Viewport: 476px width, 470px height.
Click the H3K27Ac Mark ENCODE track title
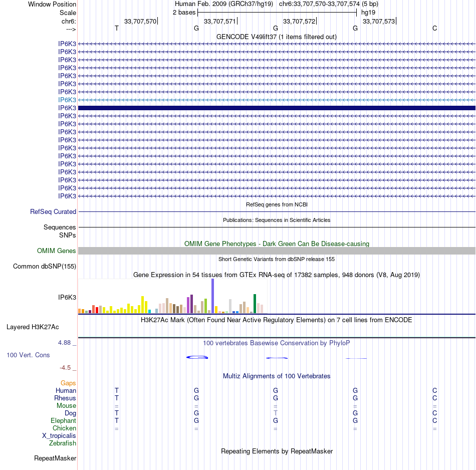click(277, 320)
